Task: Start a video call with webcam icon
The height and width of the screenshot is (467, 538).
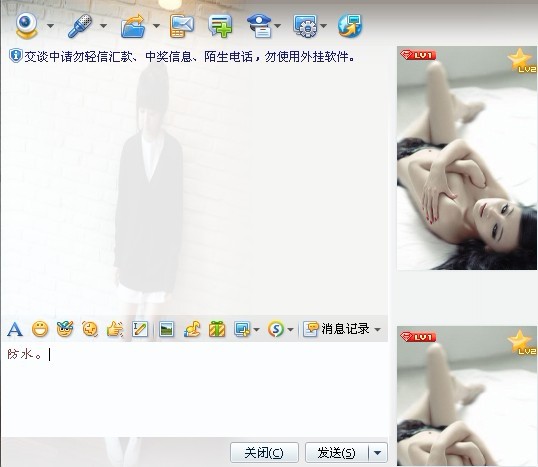Action: coord(27,25)
